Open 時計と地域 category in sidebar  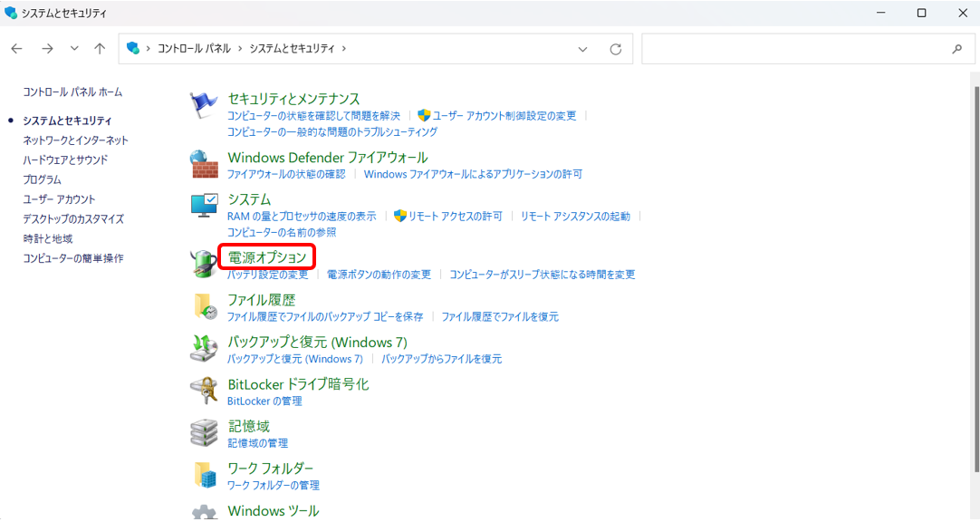(x=47, y=238)
